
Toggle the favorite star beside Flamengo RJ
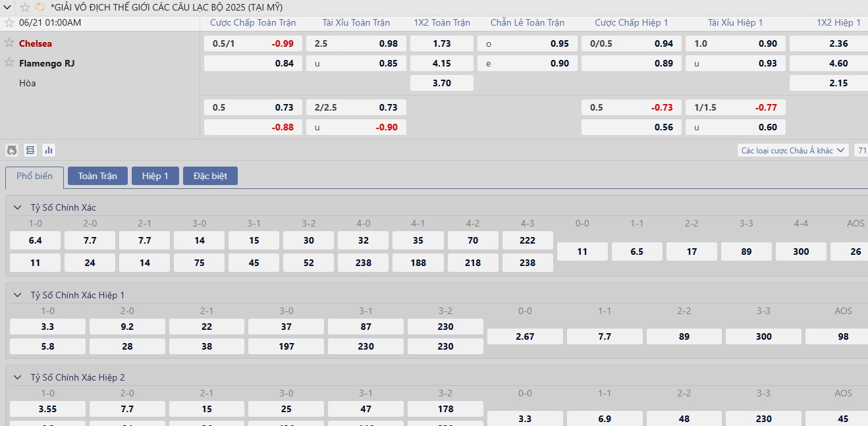pos(9,63)
